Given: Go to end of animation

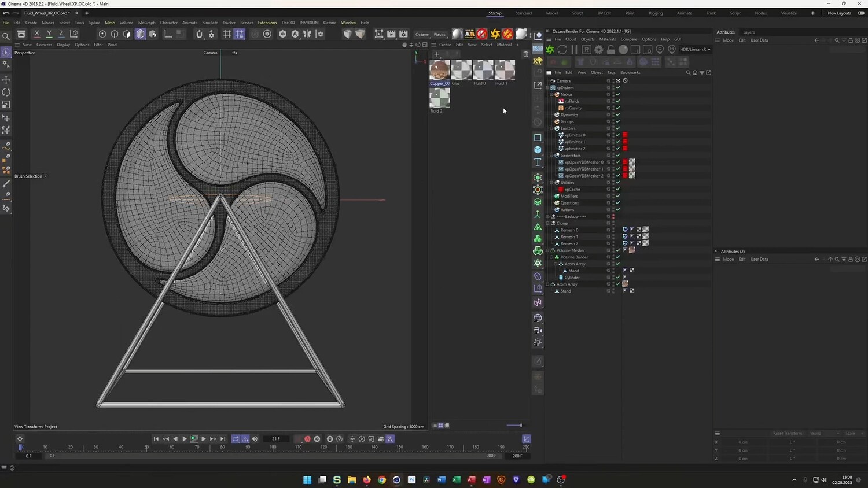Looking at the screenshot, I should (x=223, y=439).
